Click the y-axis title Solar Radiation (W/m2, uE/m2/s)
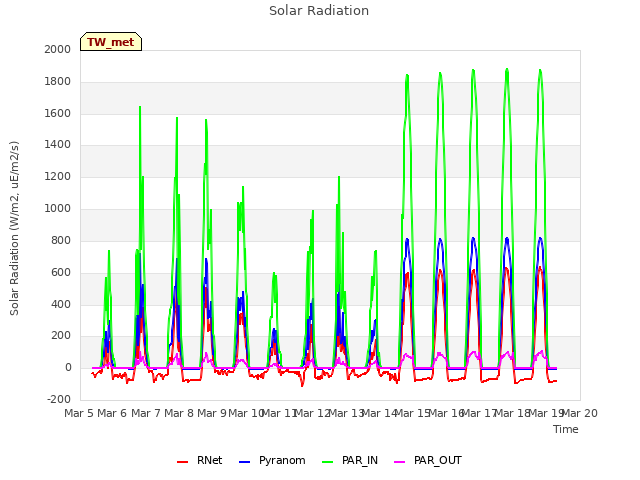This screenshot has height=480, width=640. (x=14, y=228)
